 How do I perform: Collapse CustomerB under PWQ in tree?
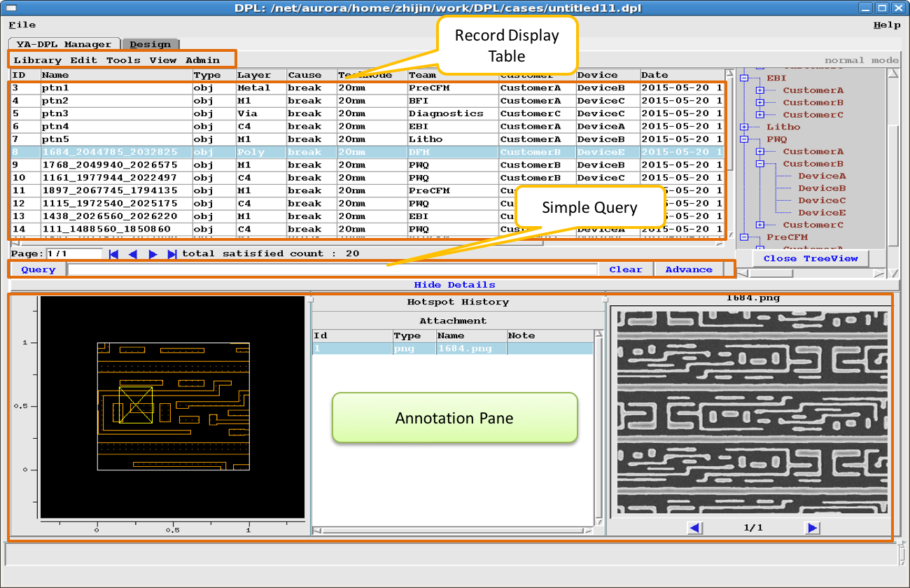[x=760, y=164]
